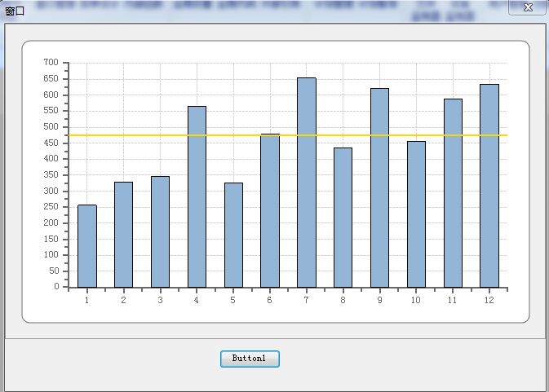Click the 250 y-axis label
Image resolution: width=549 pixels, height=392 pixels.
pos(51,207)
